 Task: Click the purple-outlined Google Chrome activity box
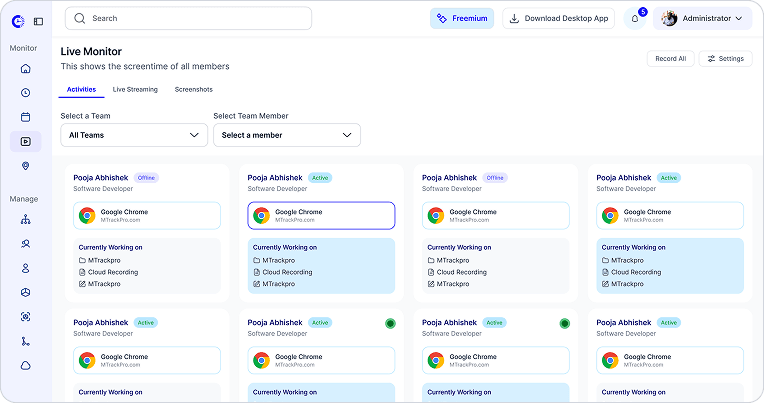click(x=321, y=215)
